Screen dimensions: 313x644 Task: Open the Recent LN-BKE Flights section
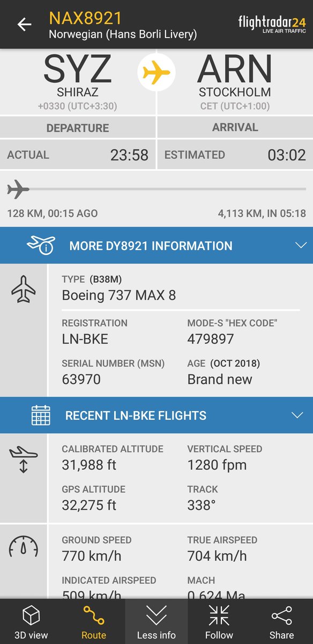click(156, 415)
